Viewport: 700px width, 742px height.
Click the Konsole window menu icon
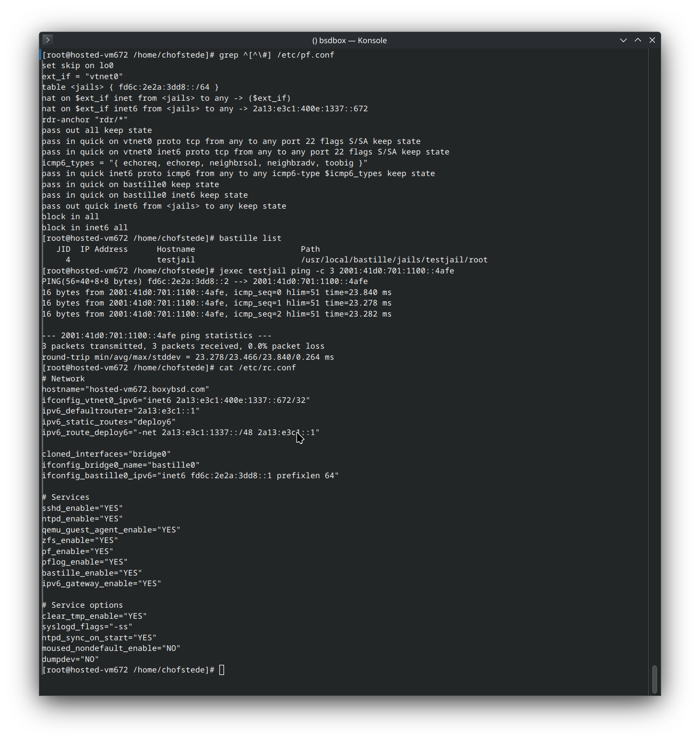pyautogui.click(x=47, y=40)
